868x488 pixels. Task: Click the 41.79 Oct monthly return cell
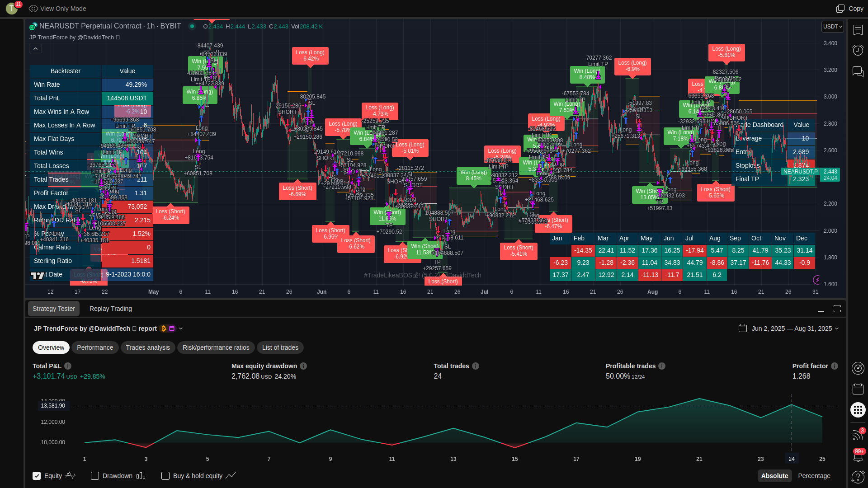click(x=760, y=250)
